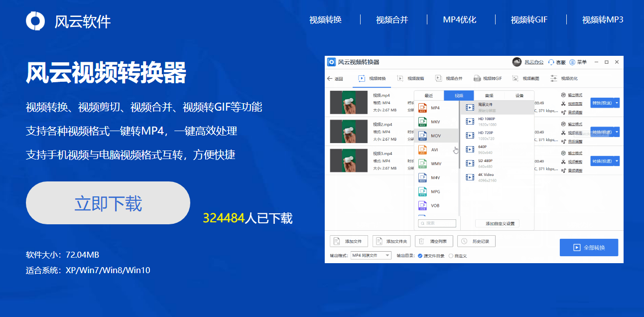Click the 立即下载 download button
Image resolution: width=644 pixels, height=317 pixels.
(108, 203)
